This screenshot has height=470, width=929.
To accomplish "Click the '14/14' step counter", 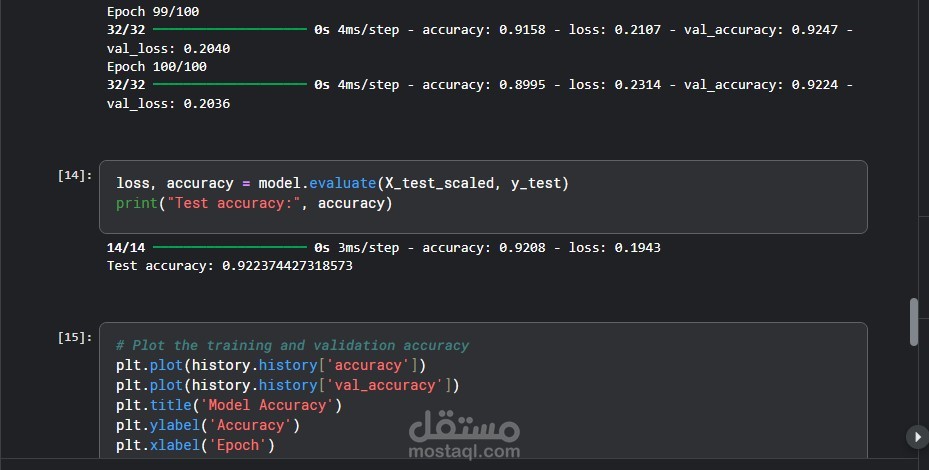I will point(126,247).
